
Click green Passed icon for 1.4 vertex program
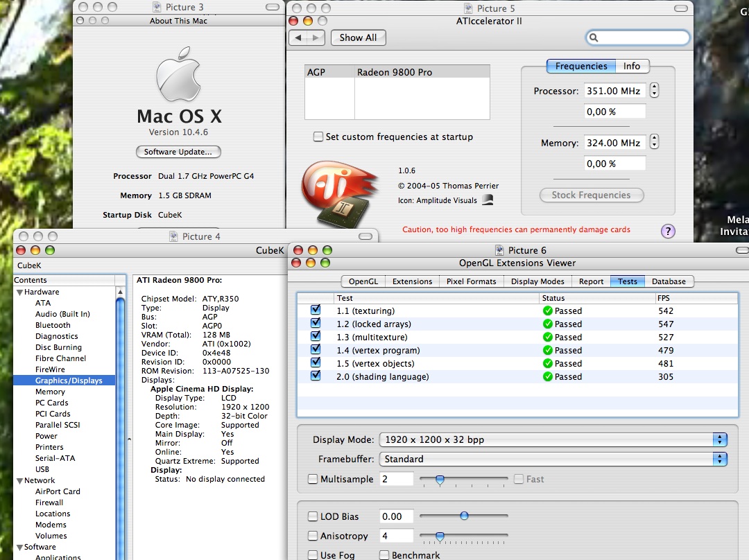point(547,351)
